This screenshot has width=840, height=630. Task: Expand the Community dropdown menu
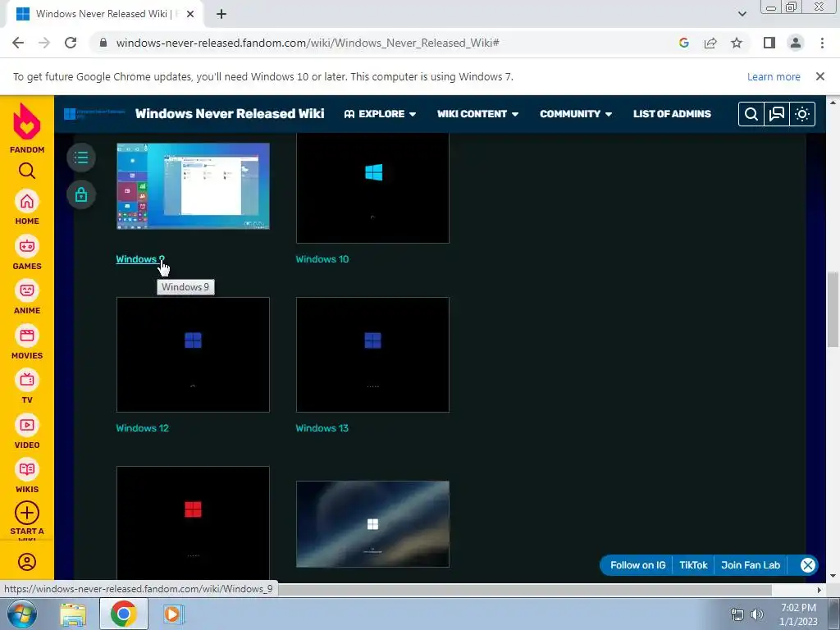[575, 113]
